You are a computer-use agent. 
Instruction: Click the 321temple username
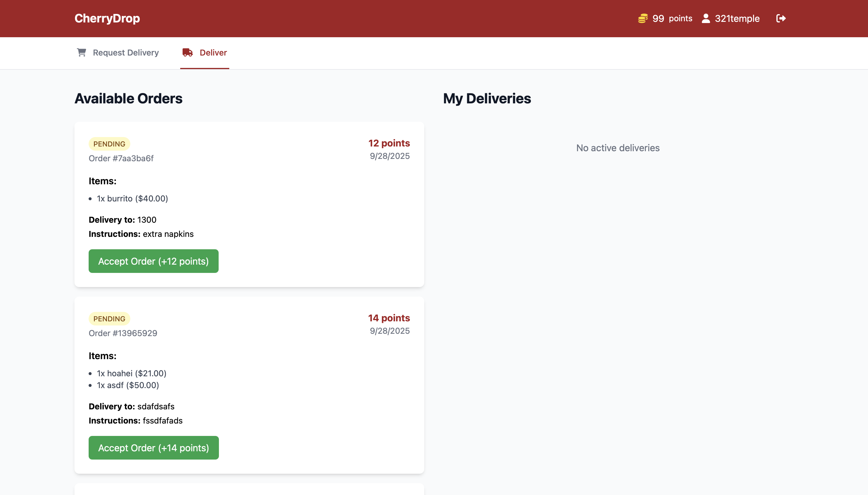[x=737, y=19]
